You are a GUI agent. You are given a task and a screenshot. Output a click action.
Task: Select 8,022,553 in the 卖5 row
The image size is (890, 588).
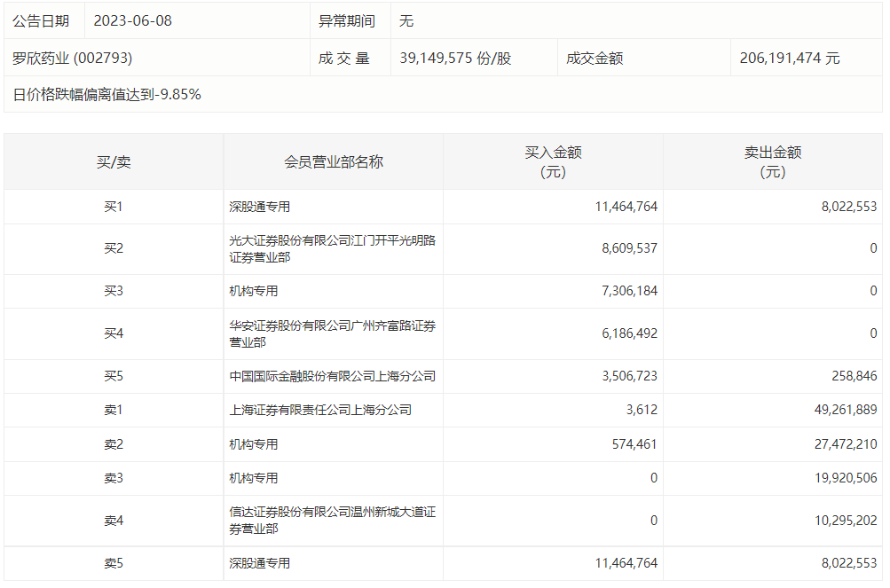point(849,563)
